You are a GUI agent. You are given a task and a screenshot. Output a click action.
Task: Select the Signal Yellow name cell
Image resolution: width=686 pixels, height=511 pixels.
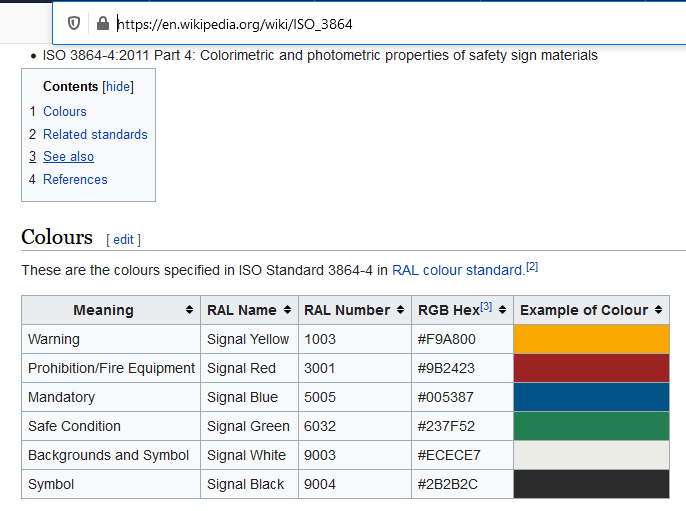point(249,339)
